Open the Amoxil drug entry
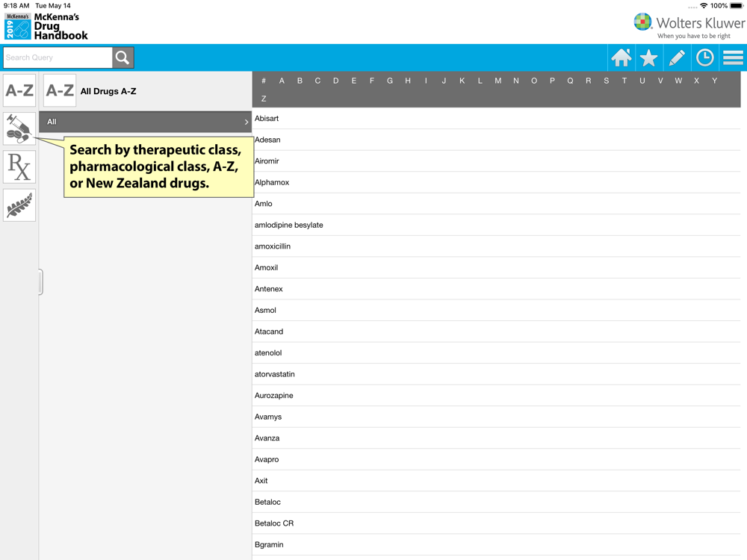The image size is (747, 560). pyautogui.click(x=497, y=267)
